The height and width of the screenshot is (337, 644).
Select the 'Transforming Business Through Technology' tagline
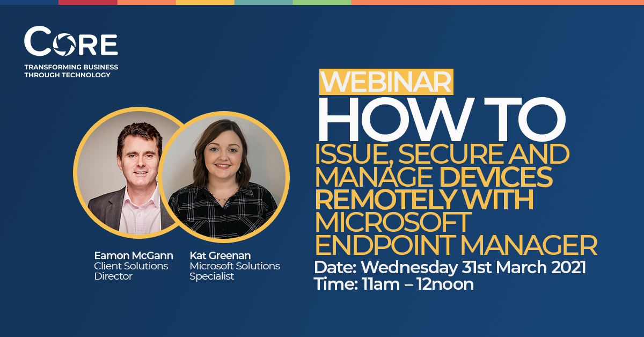click(x=71, y=71)
